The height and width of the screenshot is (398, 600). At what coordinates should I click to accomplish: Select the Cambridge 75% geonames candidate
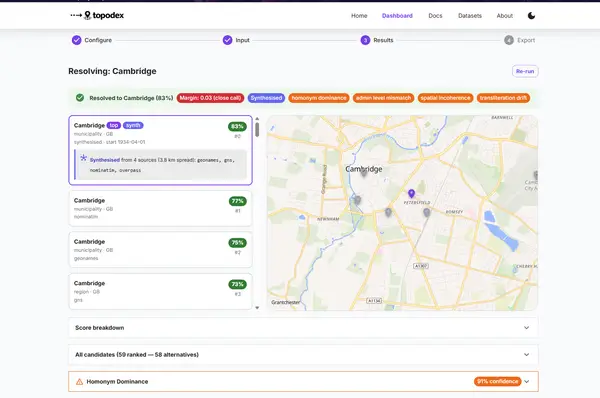(160, 250)
